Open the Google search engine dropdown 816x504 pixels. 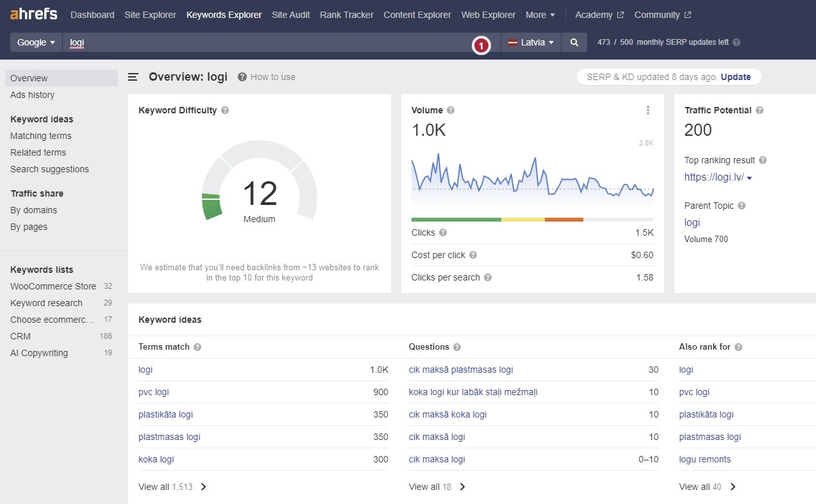click(36, 42)
